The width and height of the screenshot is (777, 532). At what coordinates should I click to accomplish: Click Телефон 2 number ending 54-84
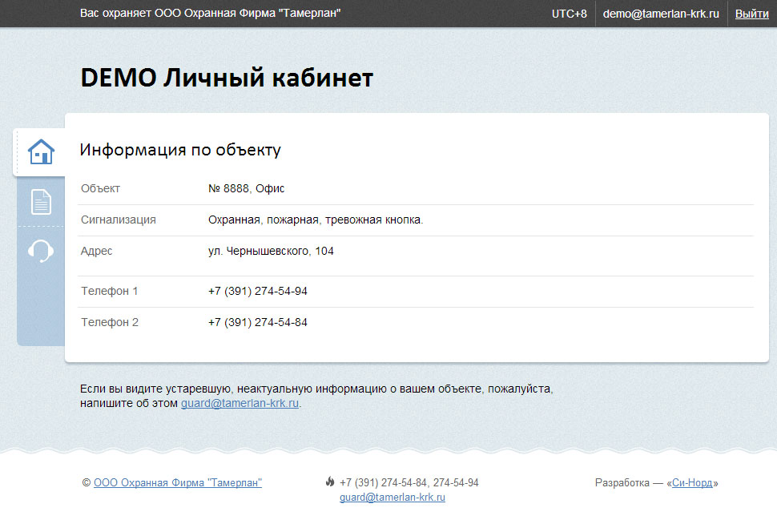[x=257, y=323]
